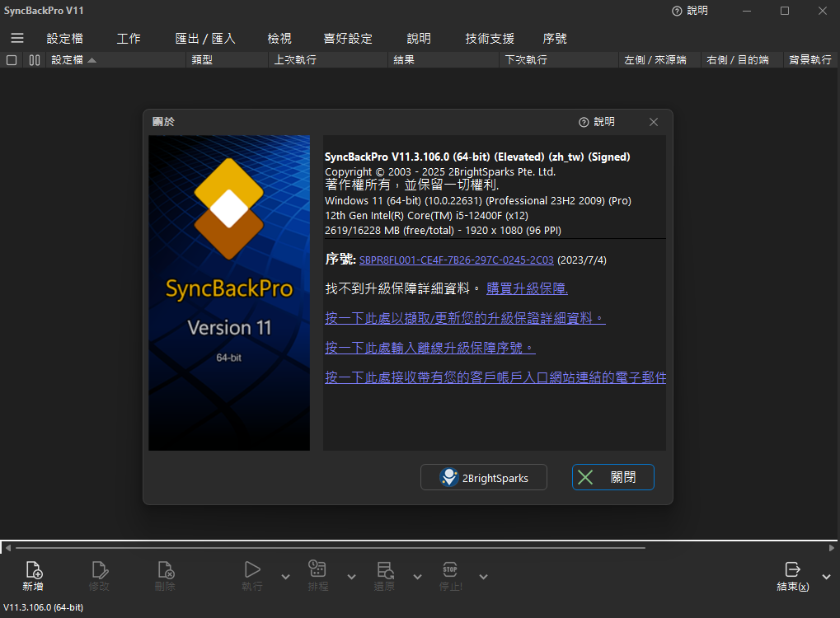The height and width of the screenshot is (618, 840).
Task: Expand the 還原 (Restore) dropdown arrow
Action: pyautogui.click(x=417, y=577)
